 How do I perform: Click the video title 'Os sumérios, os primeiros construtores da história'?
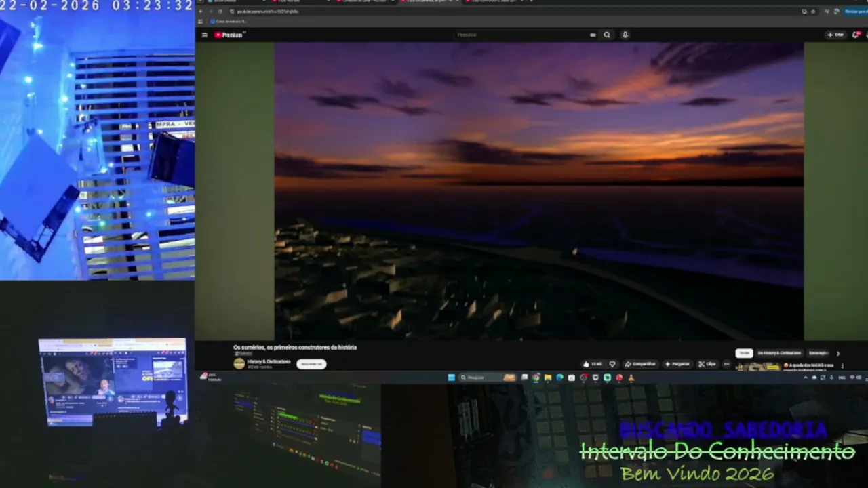295,348
